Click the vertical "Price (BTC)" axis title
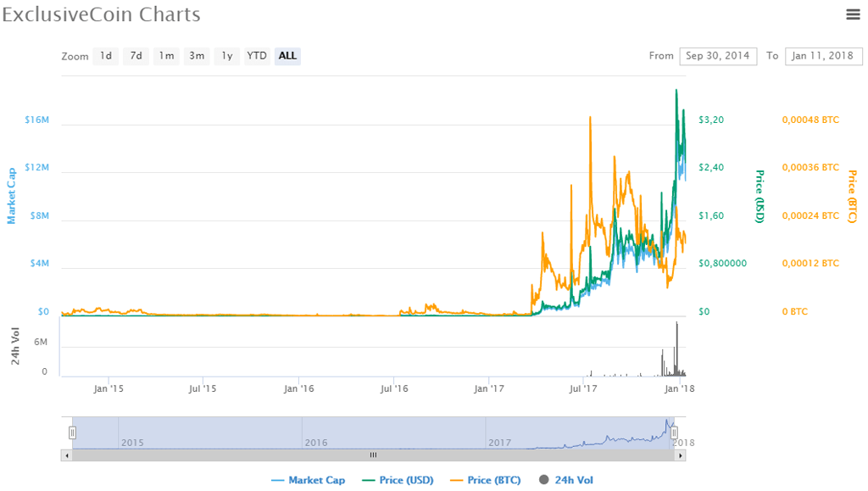The width and height of the screenshot is (868, 491). (x=853, y=197)
